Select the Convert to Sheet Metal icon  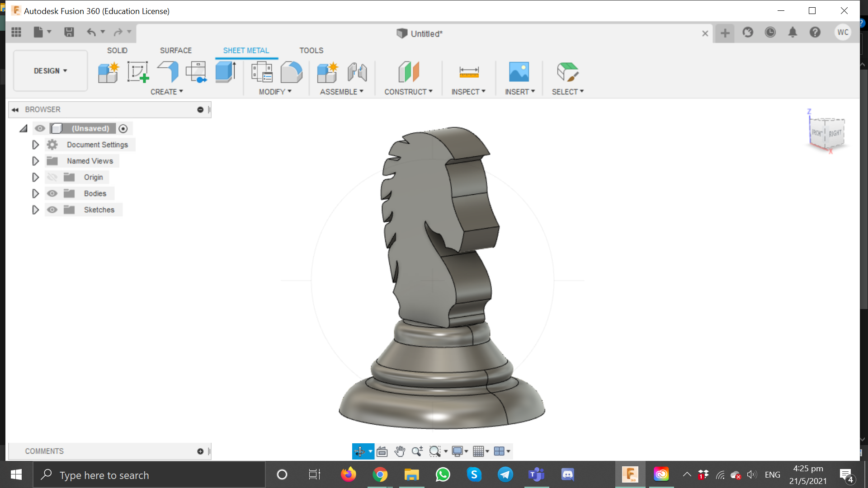point(292,72)
